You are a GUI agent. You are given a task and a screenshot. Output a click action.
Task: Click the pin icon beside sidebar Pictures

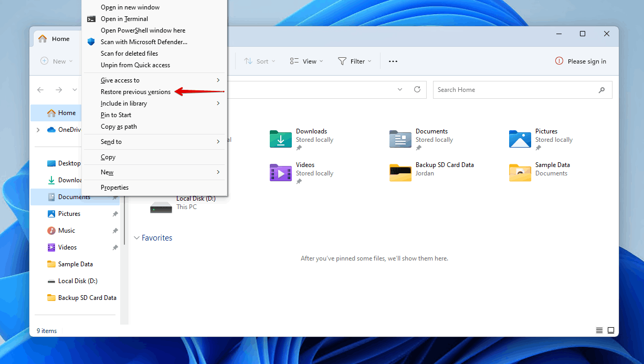pyautogui.click(x=115, y=214)
